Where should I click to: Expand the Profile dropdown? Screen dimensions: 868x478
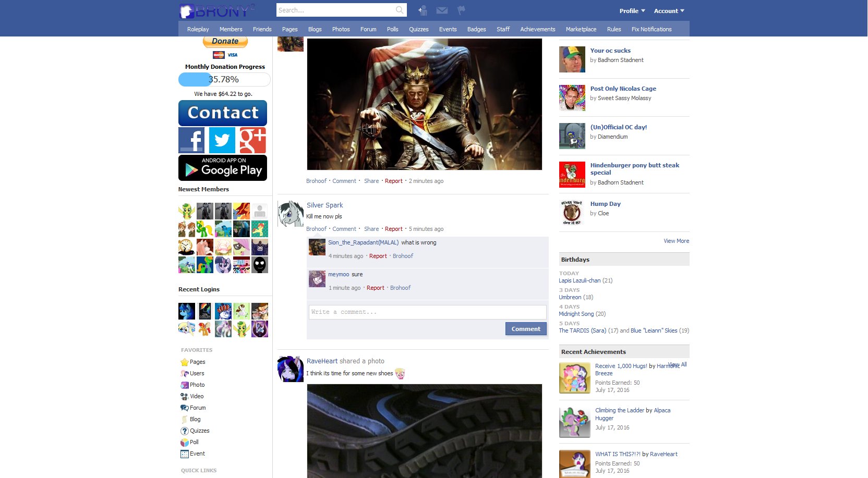click(632, 11)
